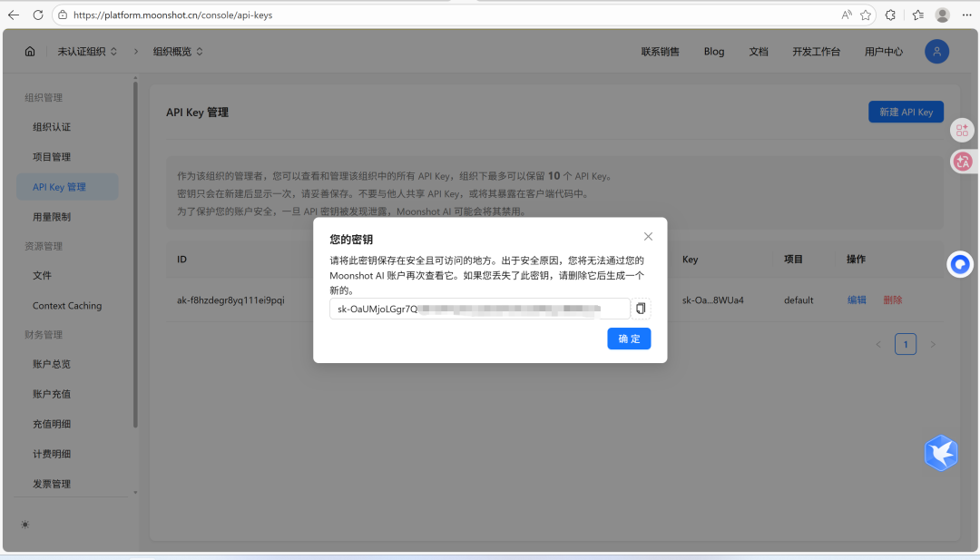Click the 删除 link for the key
This screenshot has width=980, height=560.
point(892,300)
